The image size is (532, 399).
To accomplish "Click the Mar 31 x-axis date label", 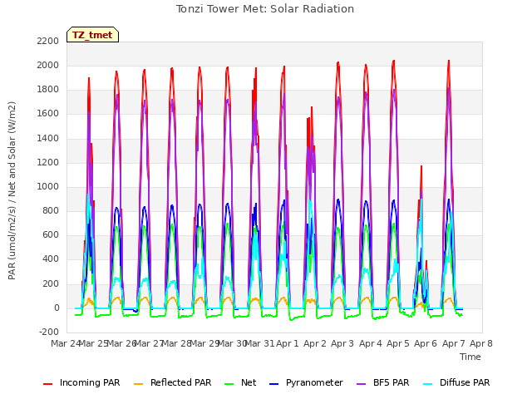I will pyautogui.click(x=259, y=343).
